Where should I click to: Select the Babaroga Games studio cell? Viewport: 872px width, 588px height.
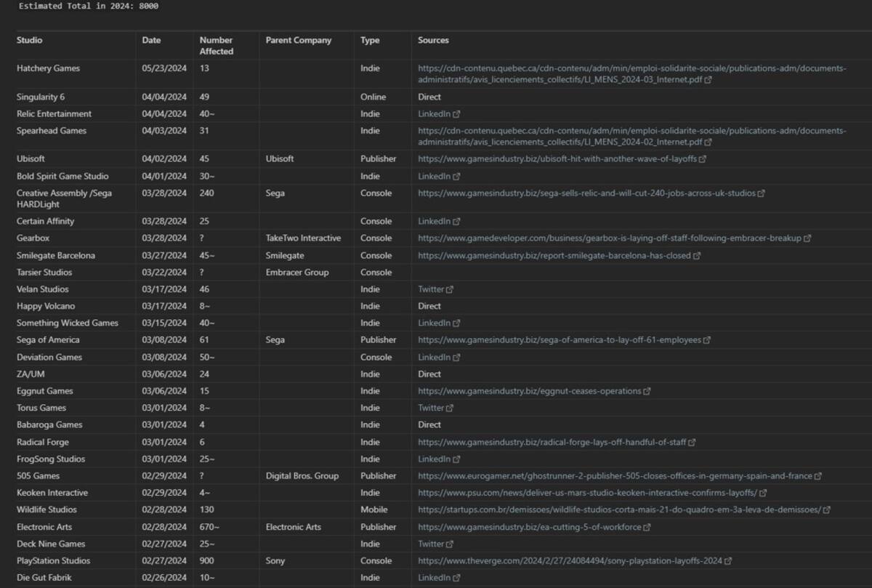pyautogui.click(x=49, y=425)
